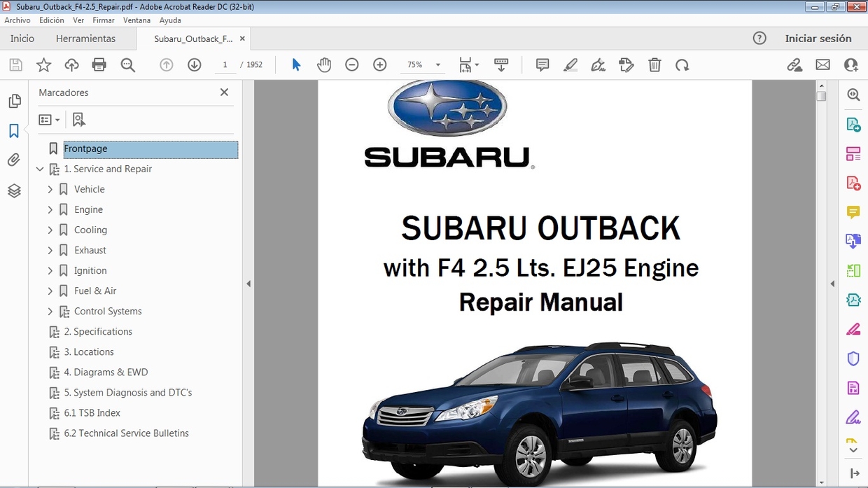Select the Hand tool in the toolbar
This screenshot has height=488, width=868.
pyautogui.click(x=324, y=64)
